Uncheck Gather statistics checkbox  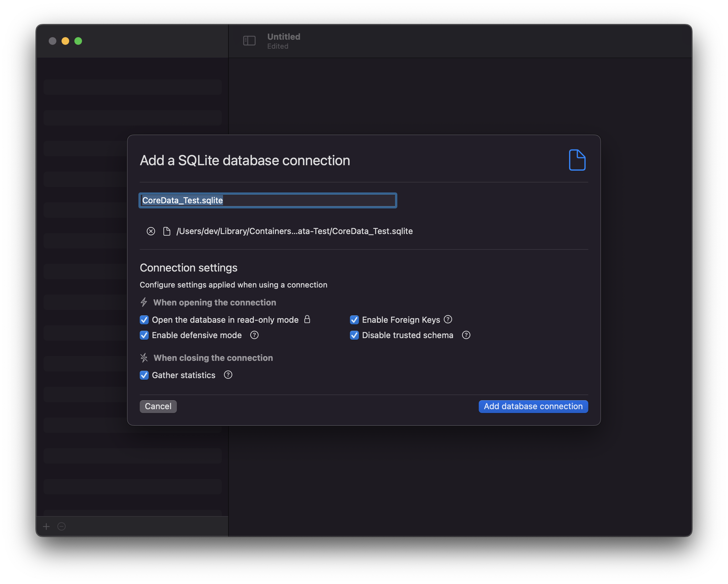pyautogui.click(x=144, y=375)
